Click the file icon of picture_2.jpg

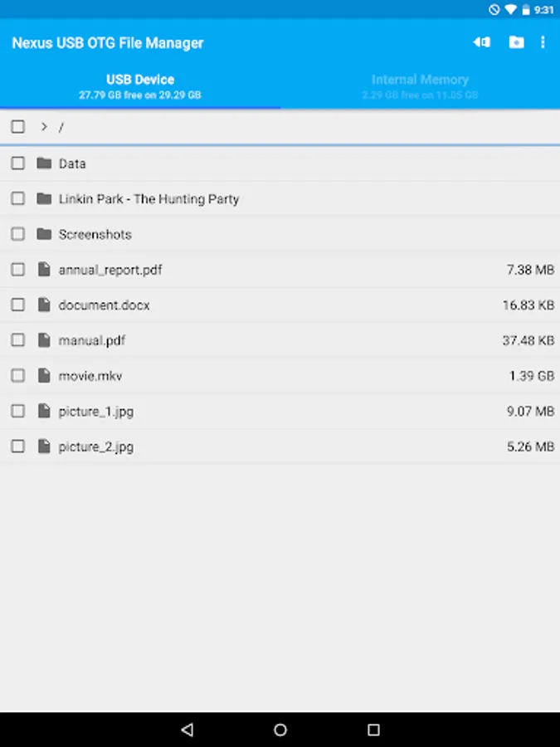tap(44, 447)
